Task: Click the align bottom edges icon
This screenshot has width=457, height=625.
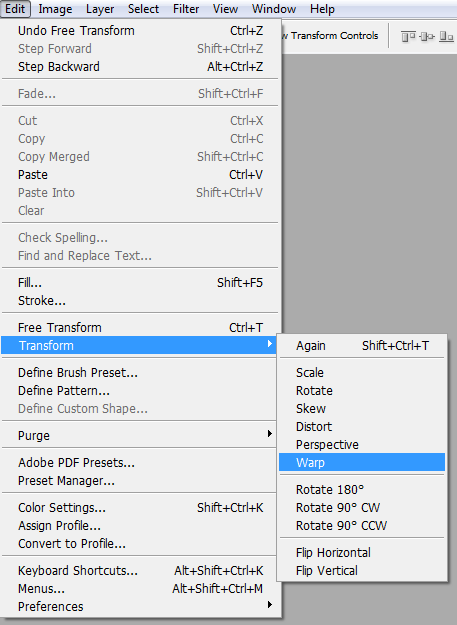Action: [446, 37]
